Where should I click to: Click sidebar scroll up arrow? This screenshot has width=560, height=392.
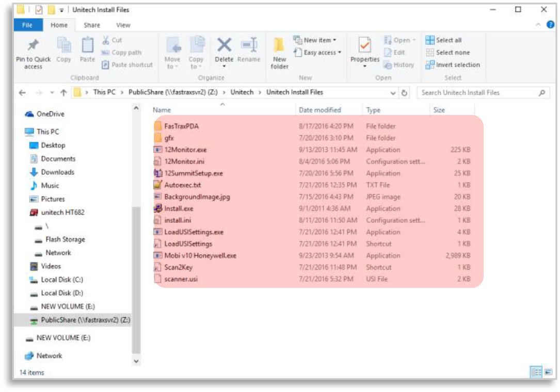point(136,108)
